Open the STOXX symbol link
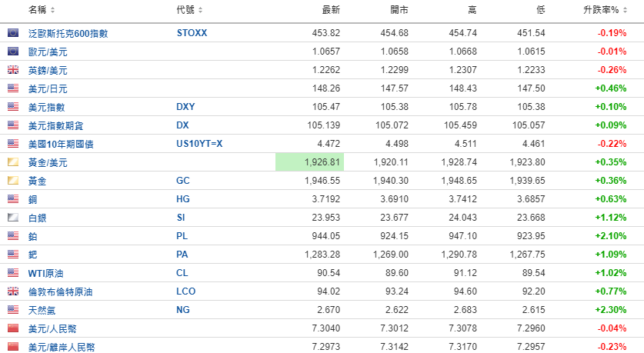 192,33
